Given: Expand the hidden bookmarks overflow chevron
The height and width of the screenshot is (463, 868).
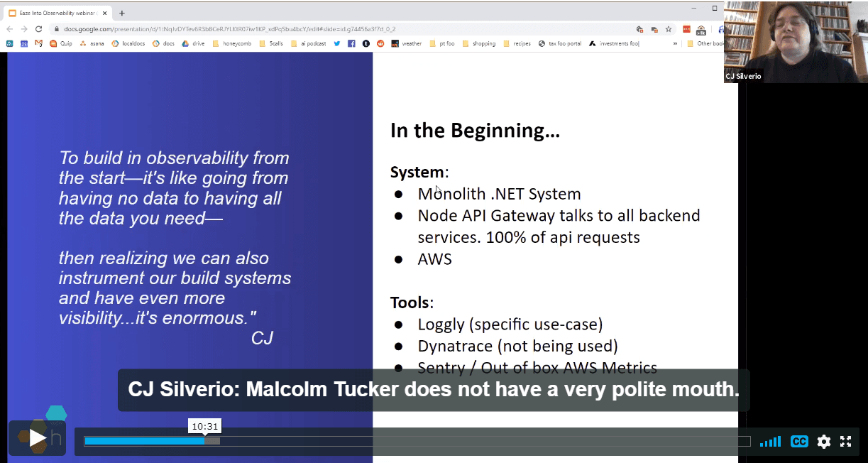Looking at the screenshot, I should click(675, 43).
